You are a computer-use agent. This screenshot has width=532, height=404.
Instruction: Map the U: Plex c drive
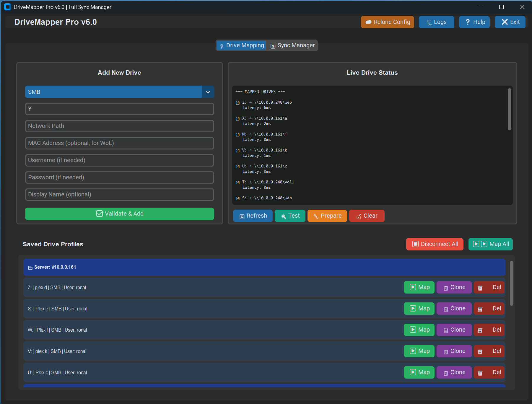(419, 372)
